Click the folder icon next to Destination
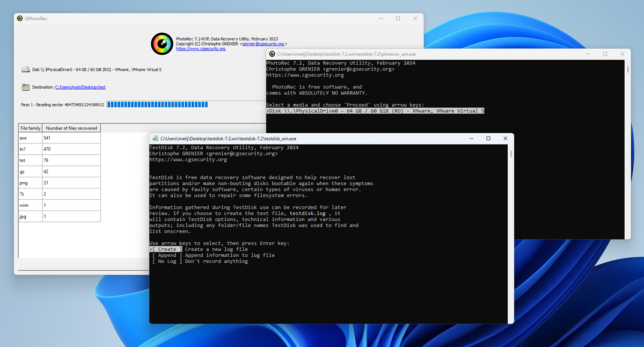The height and width of the screenshot is (347, 644). [x=25, y=87]
